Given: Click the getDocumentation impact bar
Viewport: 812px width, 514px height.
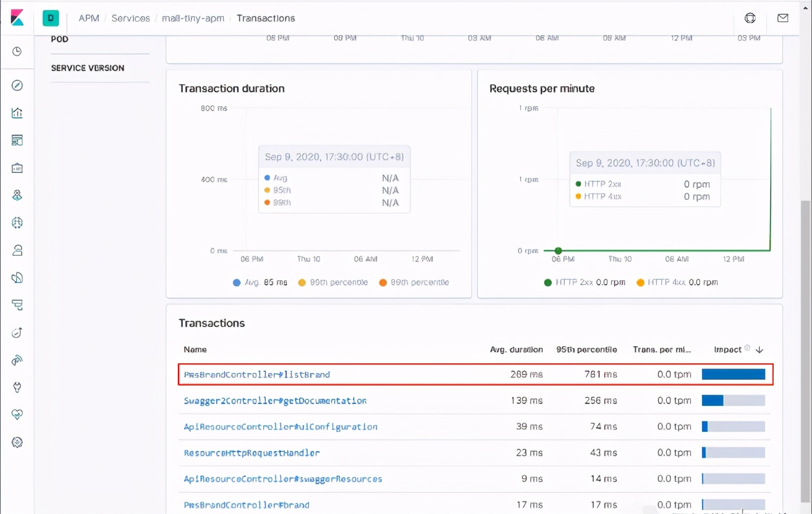Looking at the screenshot, I should pos(734,401).
